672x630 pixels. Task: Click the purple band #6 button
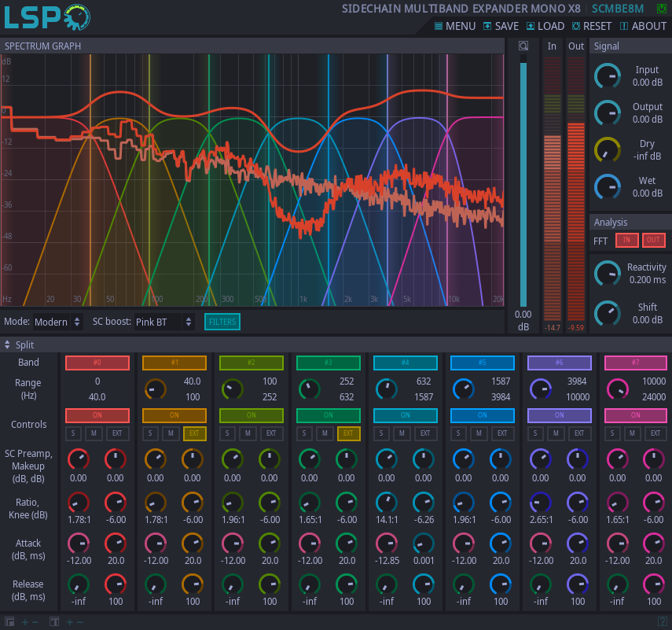pos(560,363)
